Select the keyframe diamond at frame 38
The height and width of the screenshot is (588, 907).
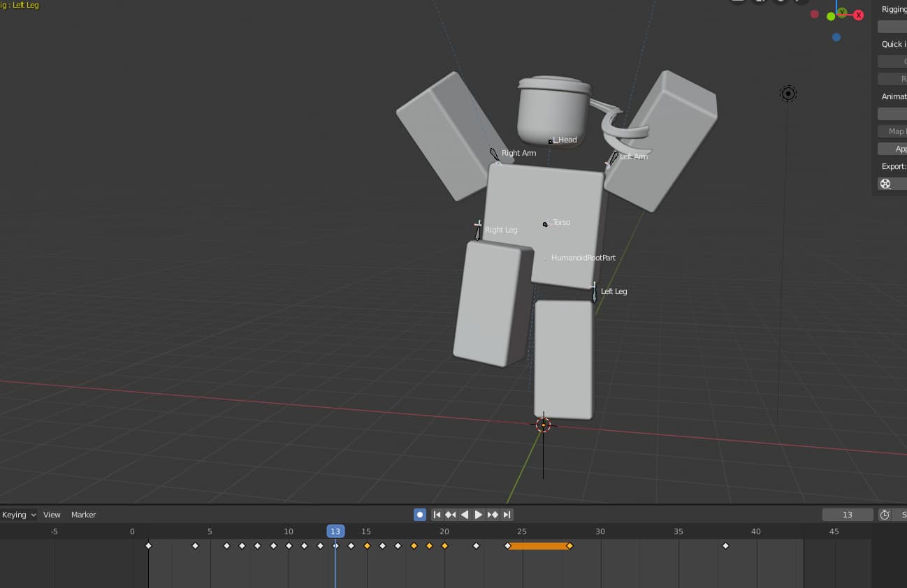[x=725, y=545]
